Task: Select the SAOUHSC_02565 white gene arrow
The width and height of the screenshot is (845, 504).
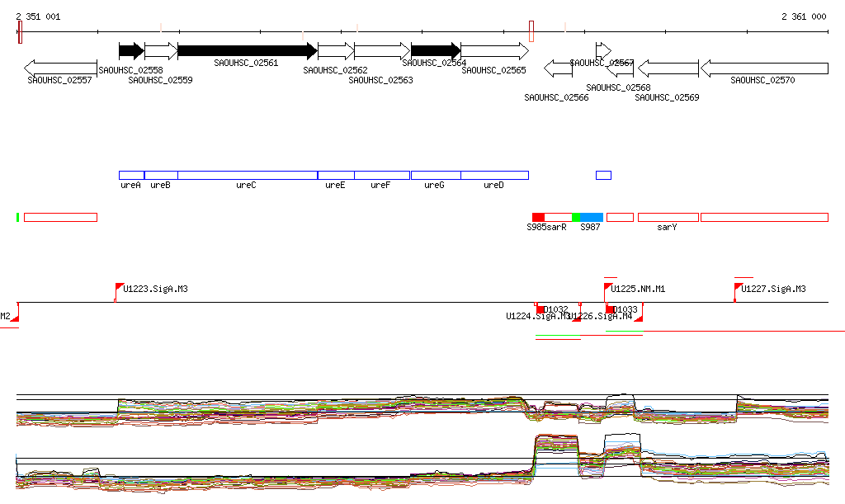Action: pyautogui.click(x=493, y=50)
